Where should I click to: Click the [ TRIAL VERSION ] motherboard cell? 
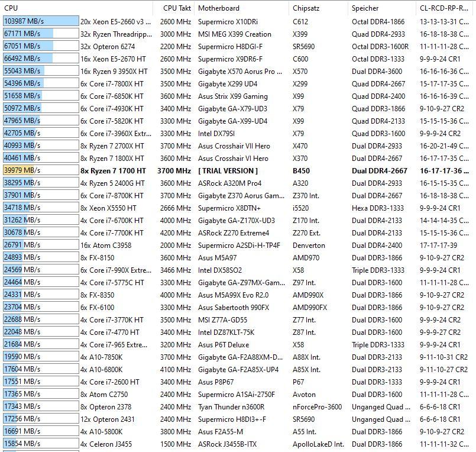[x=228, y=171]
